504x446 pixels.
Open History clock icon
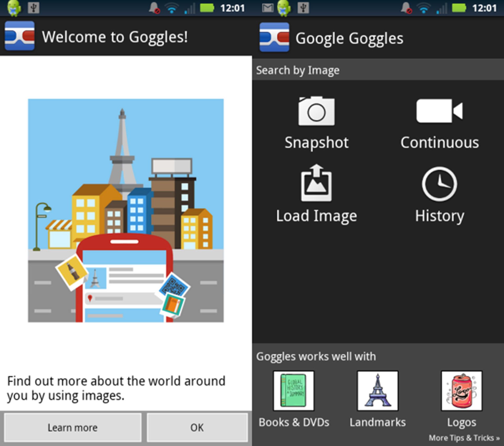(x=439, y=184)
